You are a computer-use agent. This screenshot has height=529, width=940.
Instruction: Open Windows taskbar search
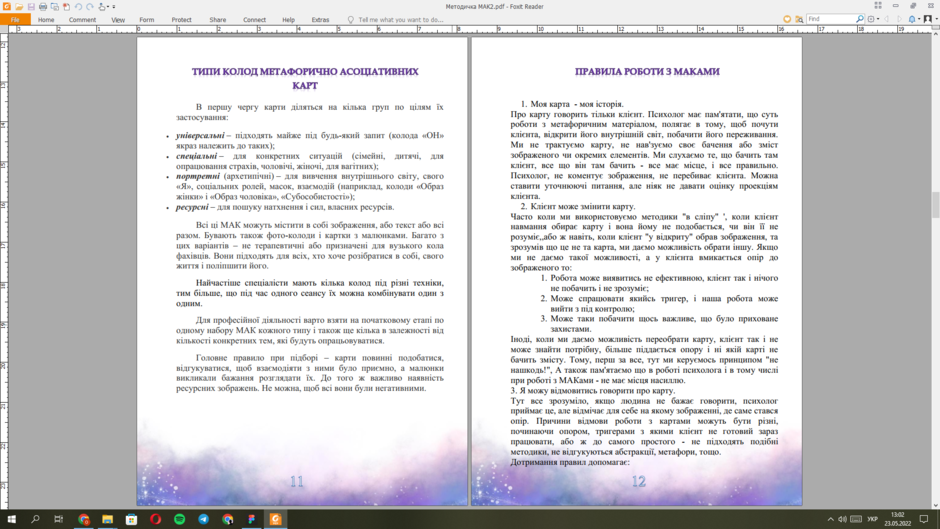pyautogui.click(x=35, y=519)
